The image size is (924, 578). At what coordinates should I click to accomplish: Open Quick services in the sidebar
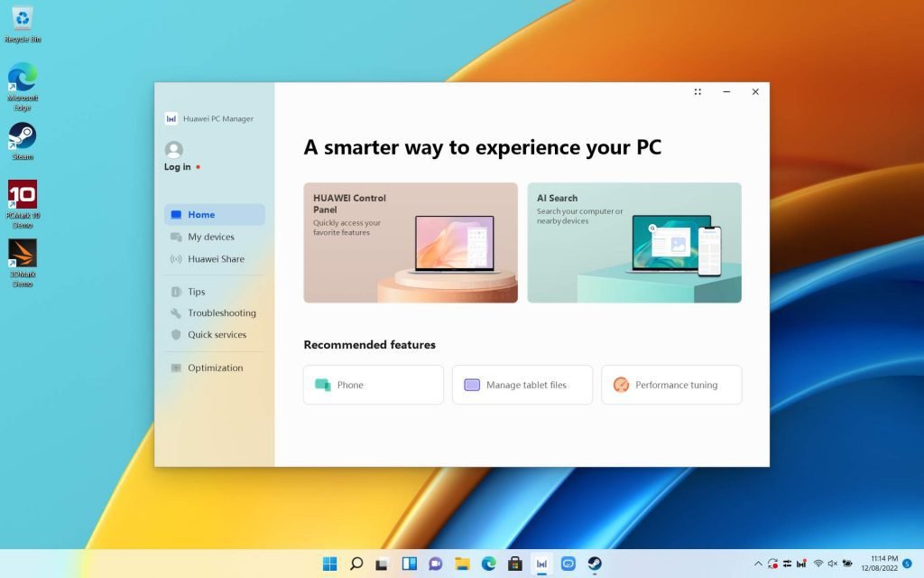tap(215, 334)
